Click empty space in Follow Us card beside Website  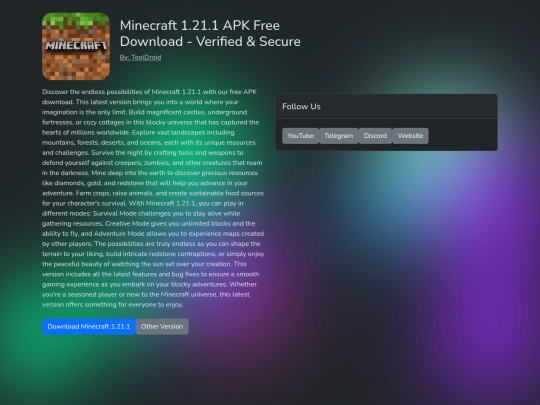[461, 136]
